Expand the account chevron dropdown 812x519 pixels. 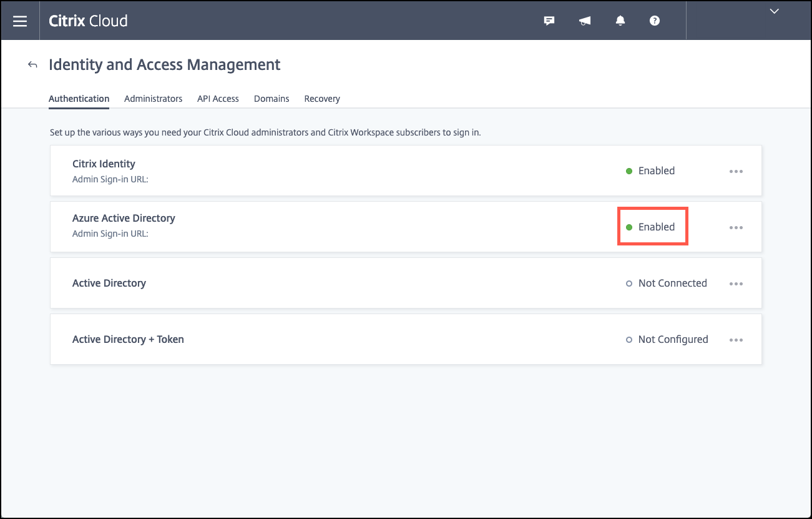tap(775, 11)
